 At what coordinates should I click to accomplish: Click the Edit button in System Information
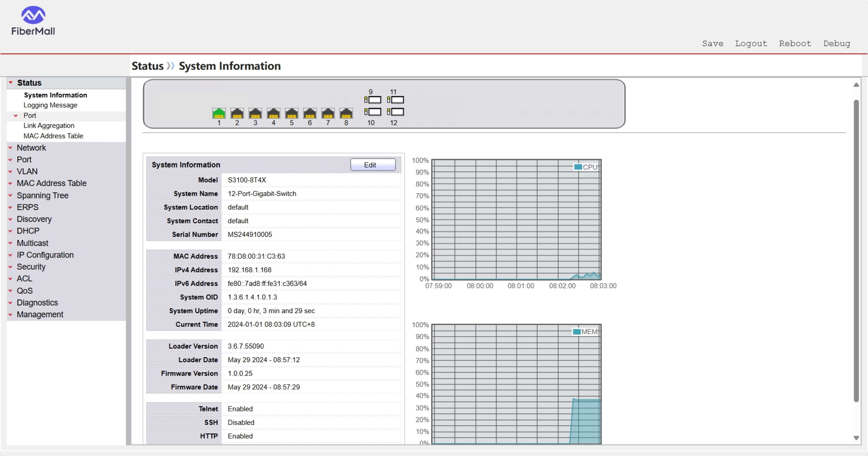point(372,165)
